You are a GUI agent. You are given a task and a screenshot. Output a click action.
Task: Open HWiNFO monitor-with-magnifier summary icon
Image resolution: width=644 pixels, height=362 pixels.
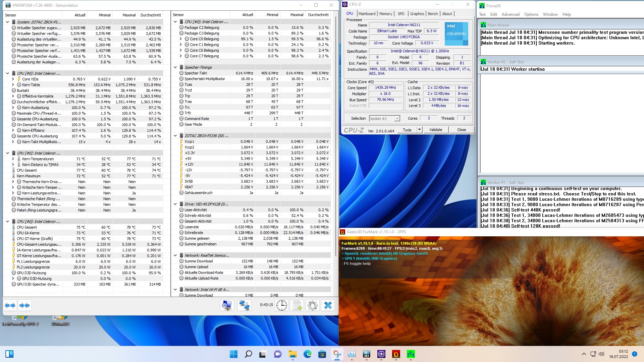point(227,305)
